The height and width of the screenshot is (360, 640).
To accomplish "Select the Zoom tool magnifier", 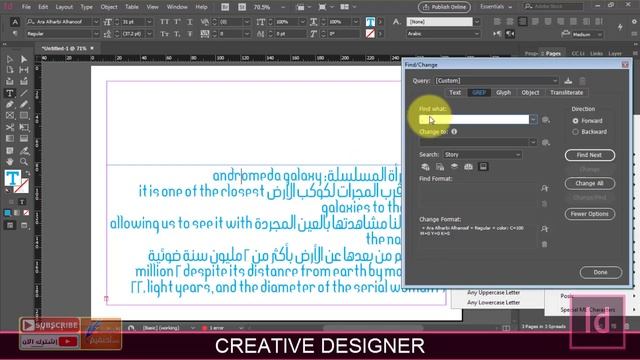I will click(24, 162).
